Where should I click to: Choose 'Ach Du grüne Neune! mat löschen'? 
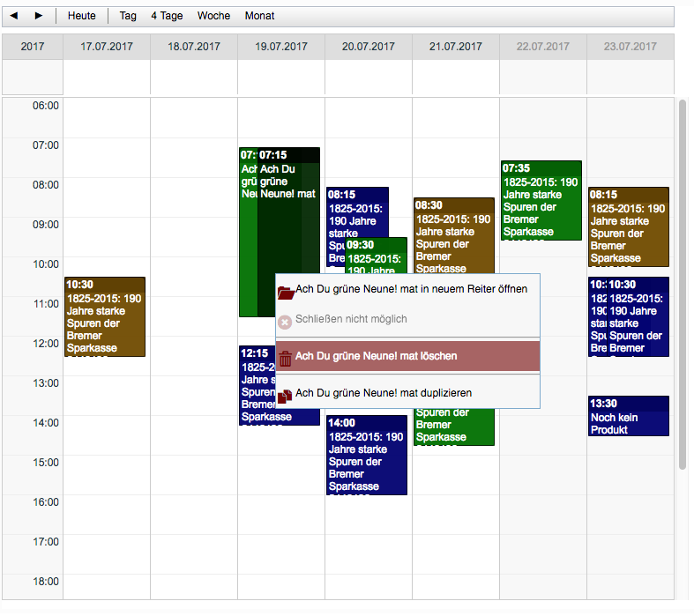[376, 357]
